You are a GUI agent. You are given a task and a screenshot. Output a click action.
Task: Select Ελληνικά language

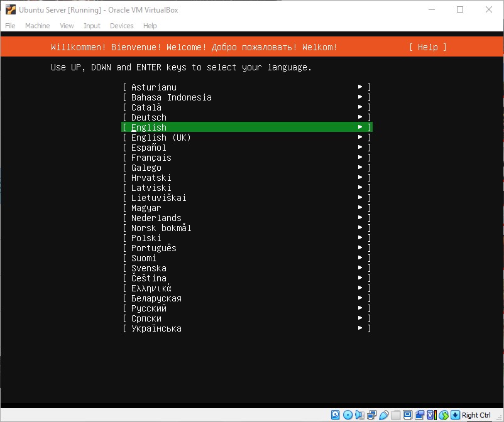(246, 288)
